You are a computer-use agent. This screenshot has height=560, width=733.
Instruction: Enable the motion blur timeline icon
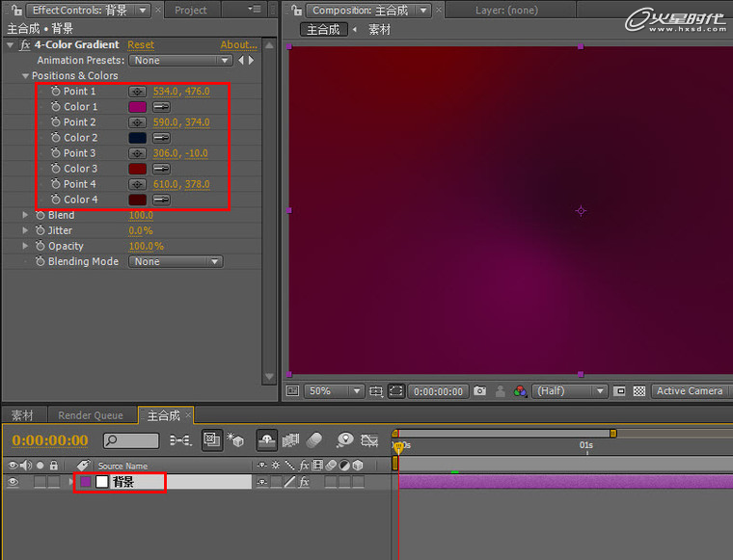(x=314, y=440)
